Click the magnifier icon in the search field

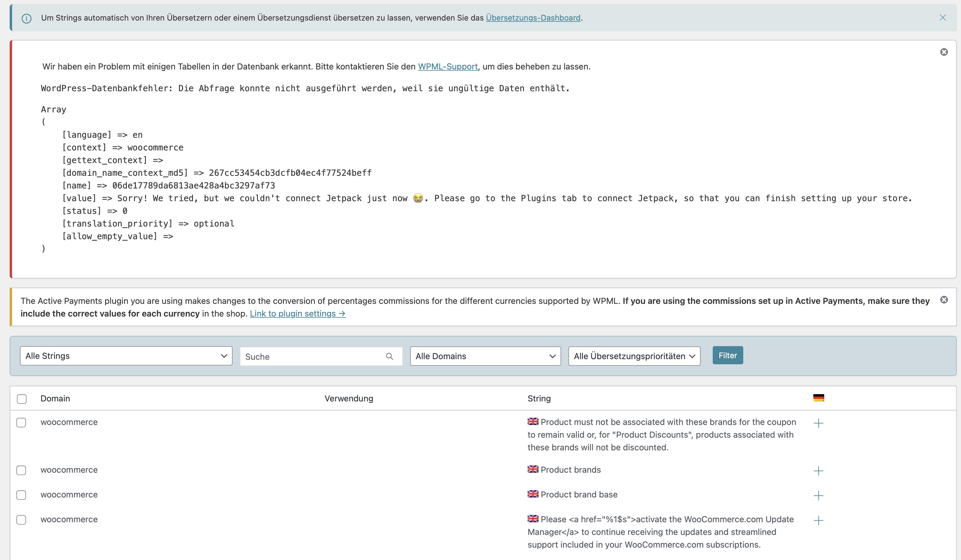[x=389, y=356]
